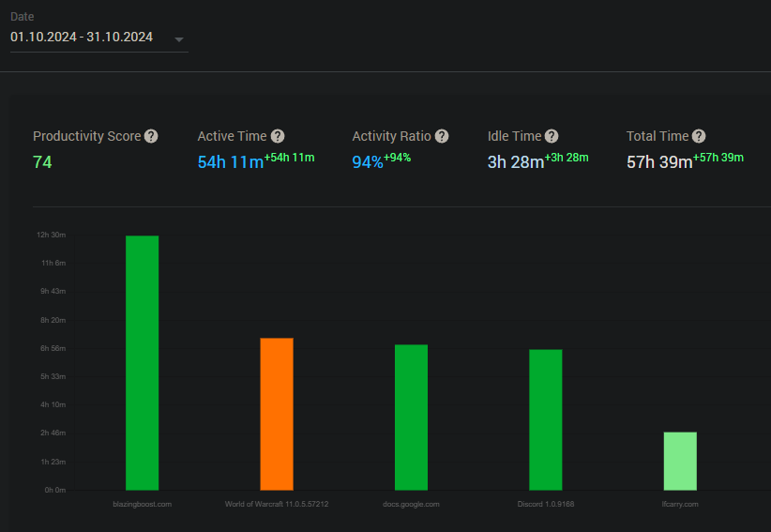Expand the Date range dropdown arrow
Image resolution: width=771 pixels, height=532 pixels.
[x=179, y=39]
